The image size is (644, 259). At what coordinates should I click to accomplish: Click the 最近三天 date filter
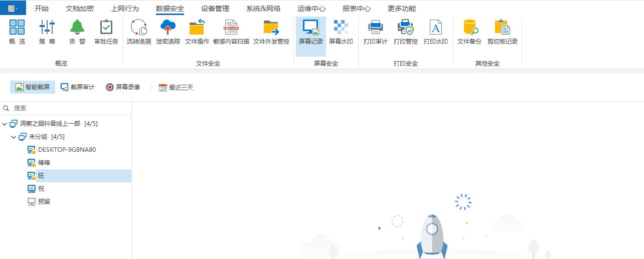pyautogui.click(x=176, y=87)
